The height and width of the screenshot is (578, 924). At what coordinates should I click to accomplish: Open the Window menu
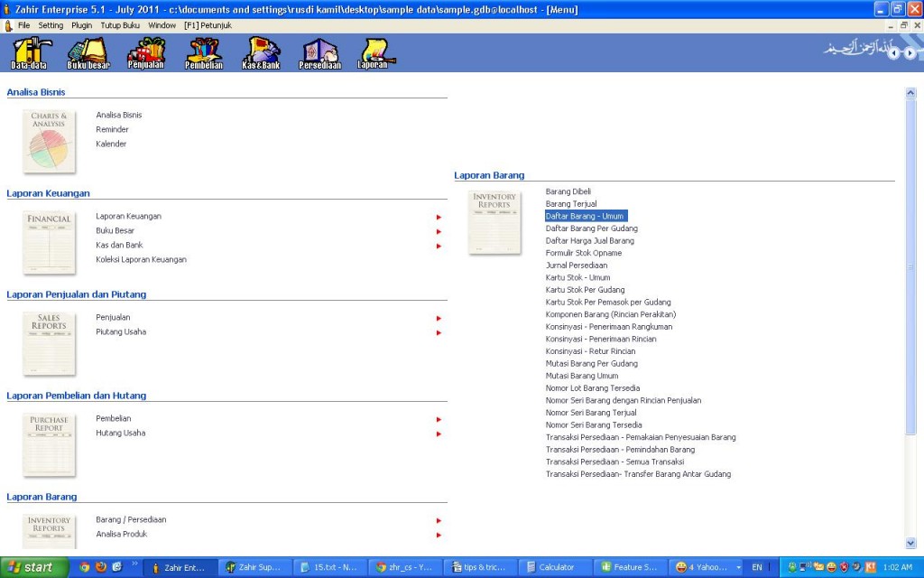coord(162,25)
